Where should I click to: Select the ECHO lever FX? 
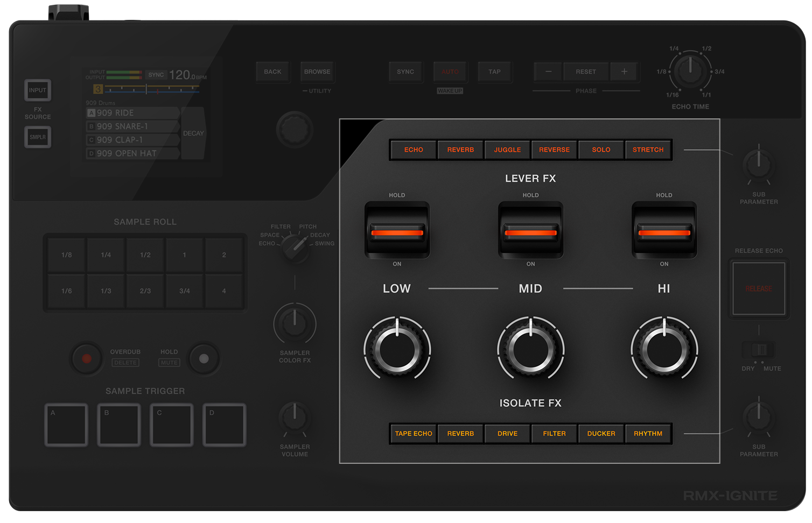pos(412,150)
